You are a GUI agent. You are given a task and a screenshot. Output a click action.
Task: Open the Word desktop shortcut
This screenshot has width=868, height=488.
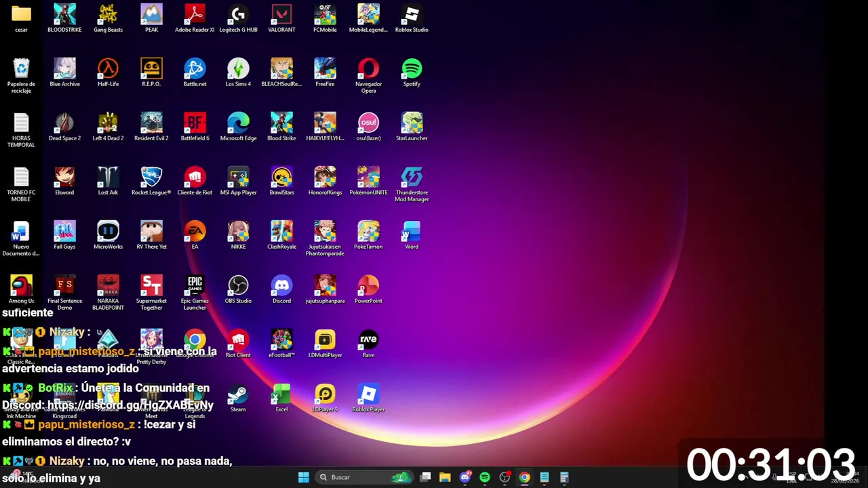[412, 235]
